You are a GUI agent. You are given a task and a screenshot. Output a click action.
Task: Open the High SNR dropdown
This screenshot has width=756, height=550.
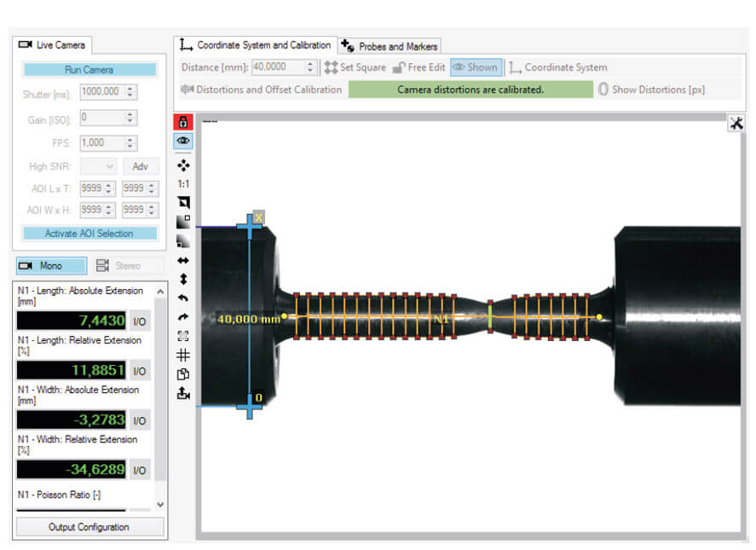98,166
